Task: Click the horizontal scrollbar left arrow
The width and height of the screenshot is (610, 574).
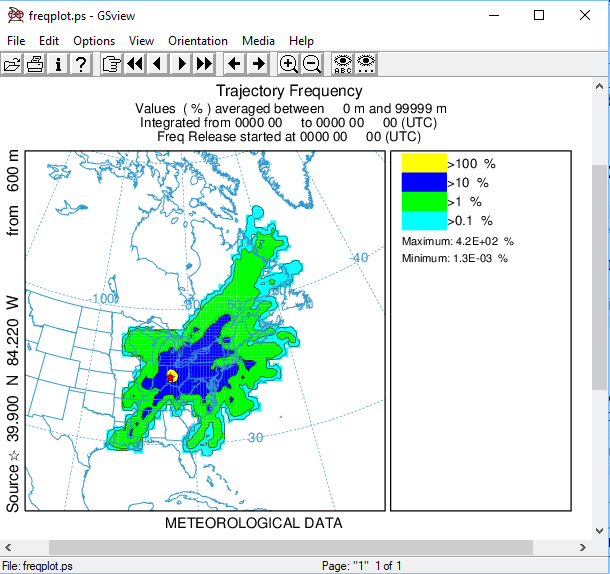Action: click(x=8, y=548)
